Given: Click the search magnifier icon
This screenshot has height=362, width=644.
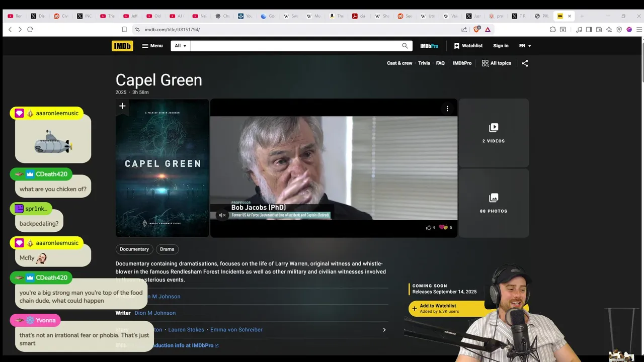Looking at the screenshot, I should tap(405, 46).
